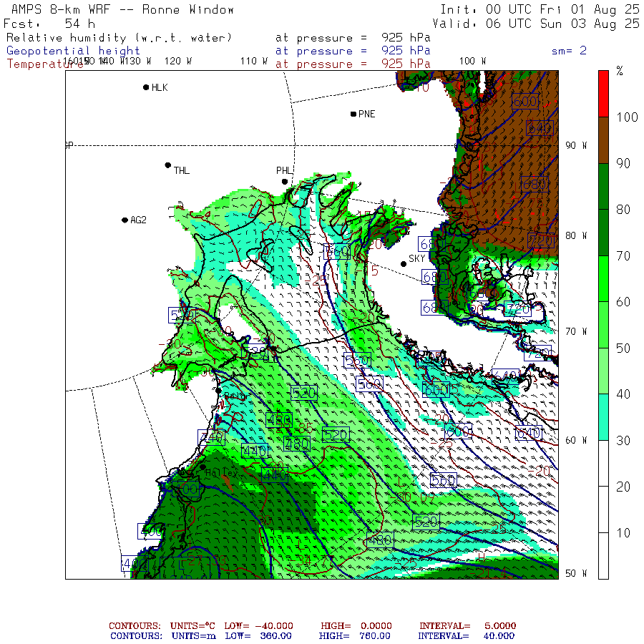Click the '90 W' axis label on right edge
Screen dimensions: 644x644
click(576, 145)
